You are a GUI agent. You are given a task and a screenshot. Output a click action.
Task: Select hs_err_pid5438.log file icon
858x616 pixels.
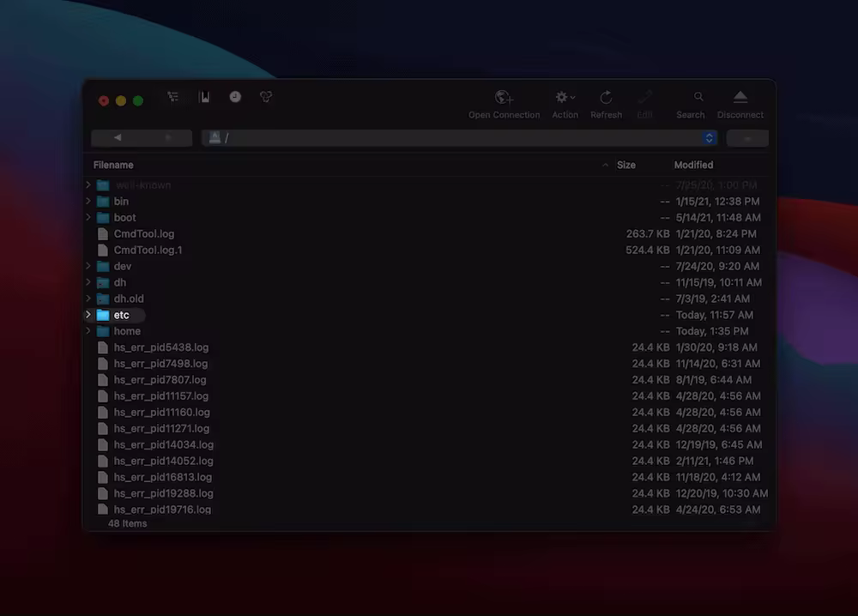tap(102, 347)
